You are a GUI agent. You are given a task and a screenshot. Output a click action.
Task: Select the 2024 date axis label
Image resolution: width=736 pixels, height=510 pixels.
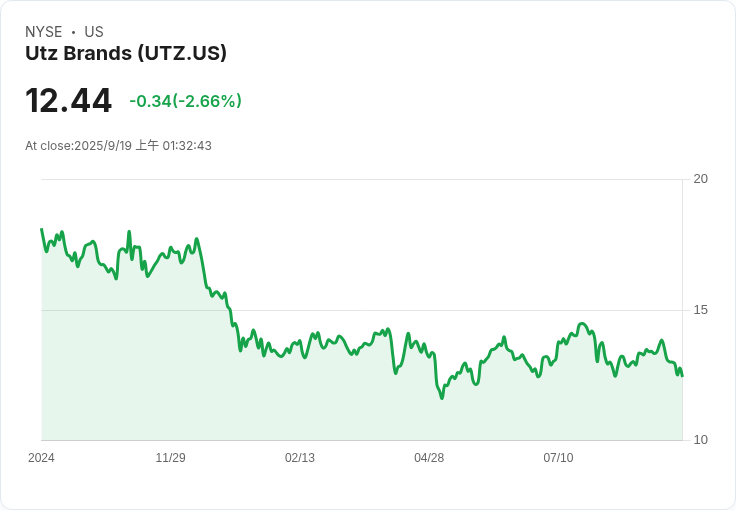point(41,458)
